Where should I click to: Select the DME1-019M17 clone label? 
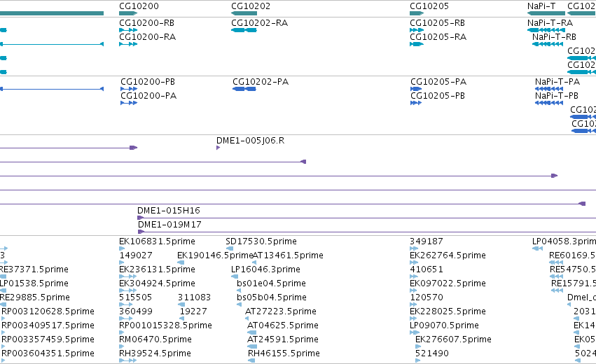tap(169, 225)
